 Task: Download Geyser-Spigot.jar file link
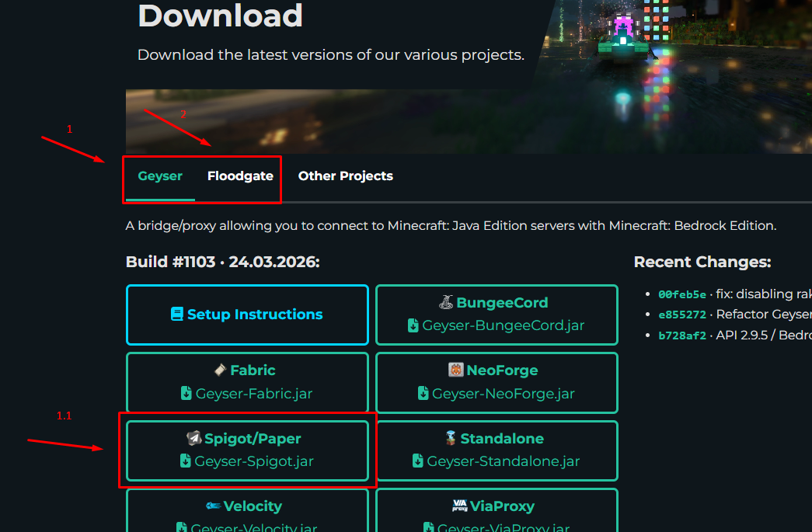(x=254, y=461)
